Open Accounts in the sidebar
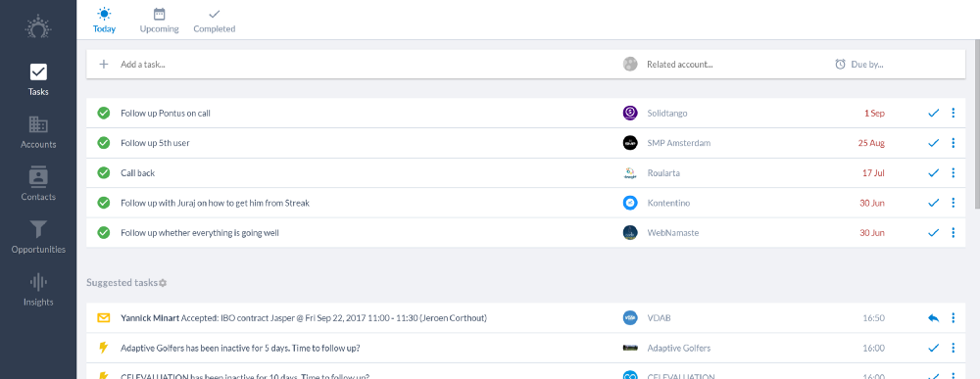Image resolution: width=980 pixels, height=379 pixels. coord(38,133)
